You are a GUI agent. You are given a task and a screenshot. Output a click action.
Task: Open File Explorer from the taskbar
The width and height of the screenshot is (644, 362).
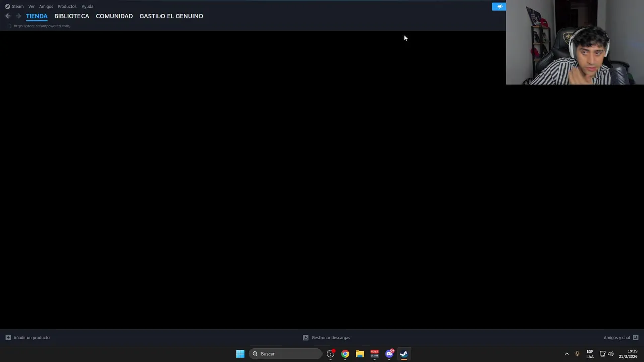tap(360, 354)
